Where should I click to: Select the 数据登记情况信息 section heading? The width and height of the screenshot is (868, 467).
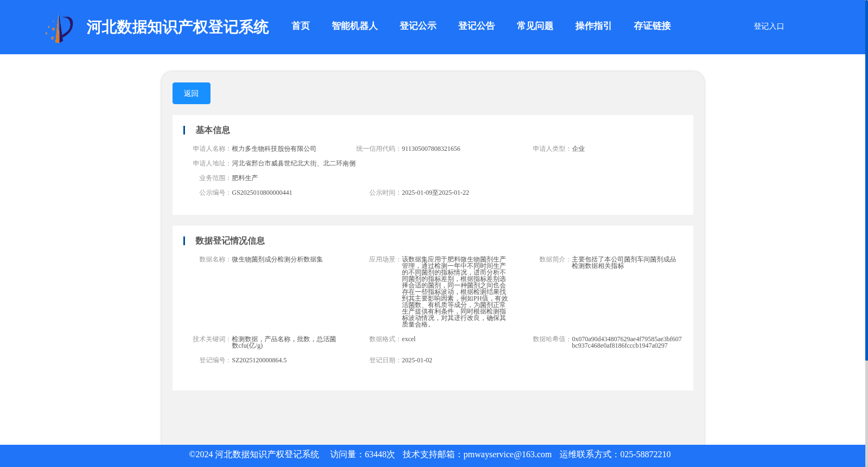coord(230,241)
